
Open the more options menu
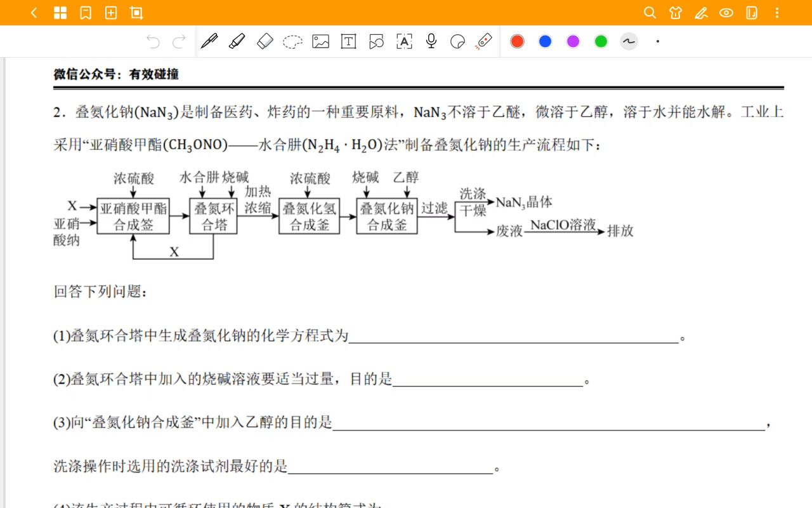(x=777, y=13)
